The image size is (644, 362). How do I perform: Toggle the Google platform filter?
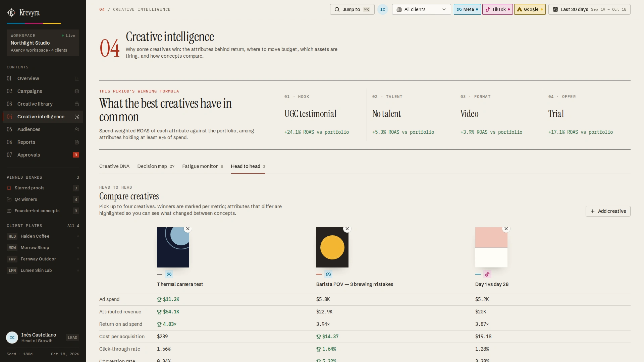coord(530,9)
